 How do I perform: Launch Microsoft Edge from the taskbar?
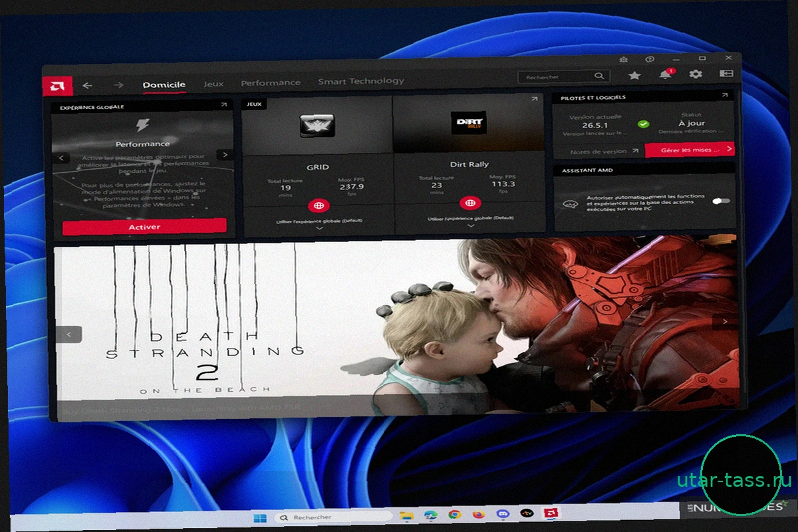[x=430, y=515]
